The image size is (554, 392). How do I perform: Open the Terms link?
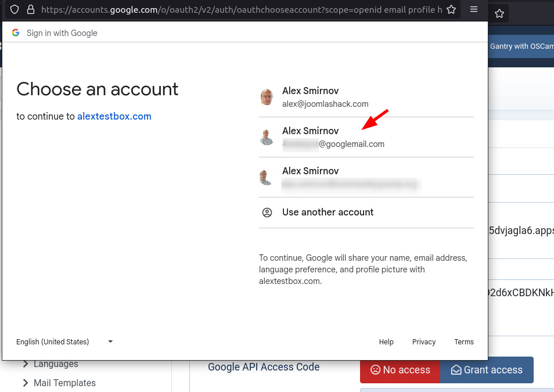464,342
